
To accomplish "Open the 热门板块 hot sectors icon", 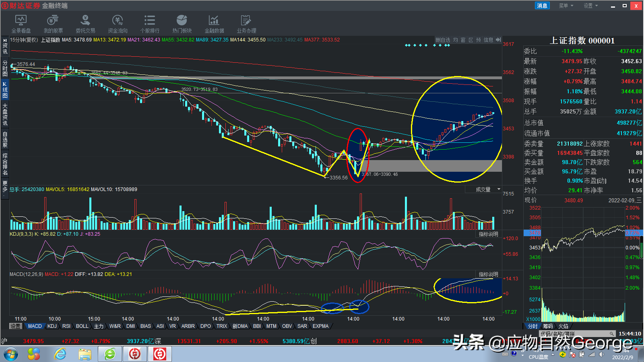I will point(182,24).
